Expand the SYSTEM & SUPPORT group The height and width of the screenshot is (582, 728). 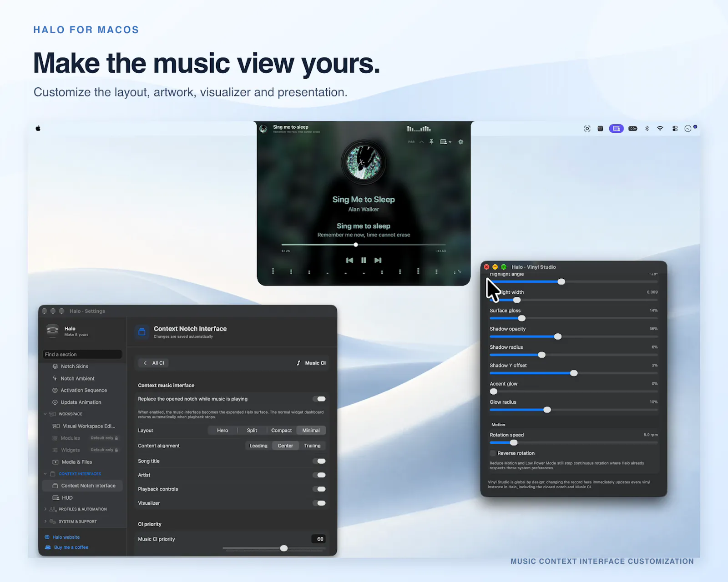45,522
